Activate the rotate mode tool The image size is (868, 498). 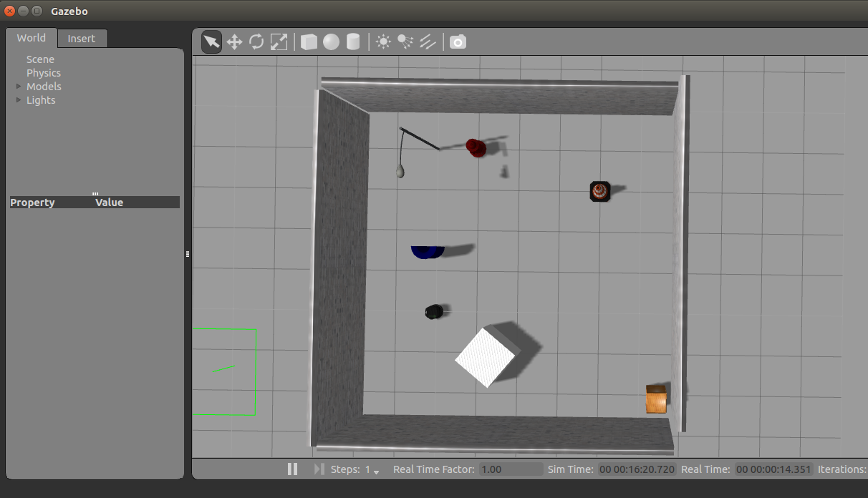click(x=256, y=42)
